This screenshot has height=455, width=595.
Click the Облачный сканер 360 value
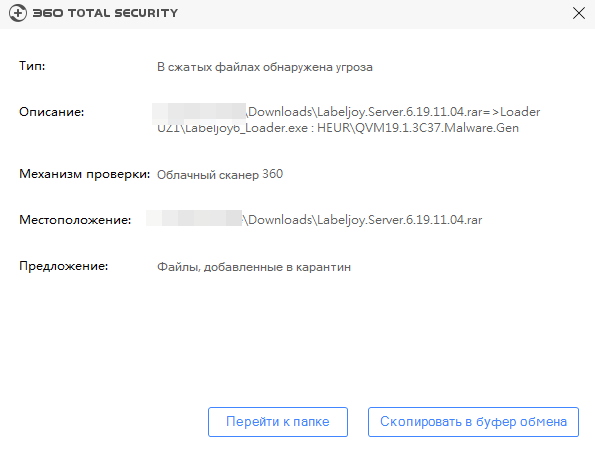tap(220, 174)
